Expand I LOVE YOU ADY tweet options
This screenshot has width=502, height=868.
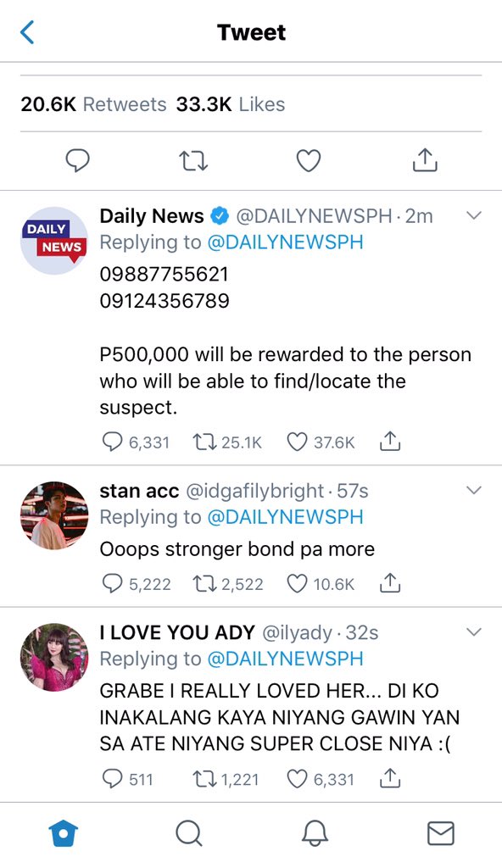474,632
